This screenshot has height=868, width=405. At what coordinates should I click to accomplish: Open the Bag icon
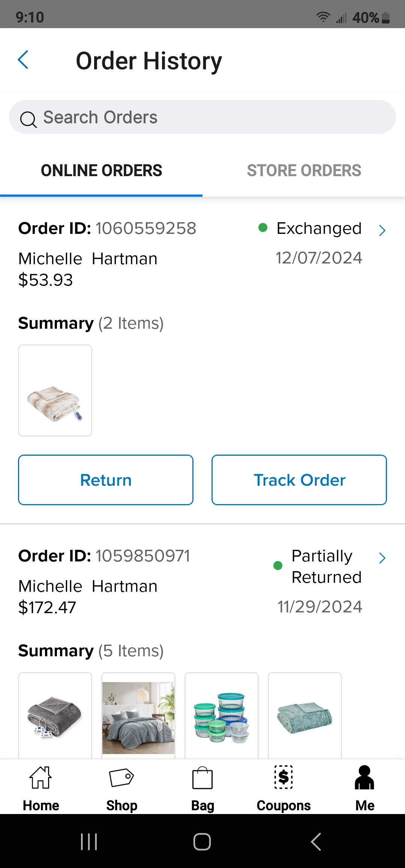pyautogui.click(x=202, y=778)
